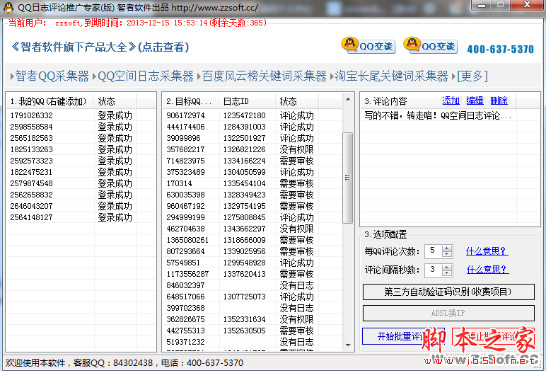This screenshot has width=548, height=372.
Task: Click the 每QQ评论次数 value field
Action: pos(433,251)
